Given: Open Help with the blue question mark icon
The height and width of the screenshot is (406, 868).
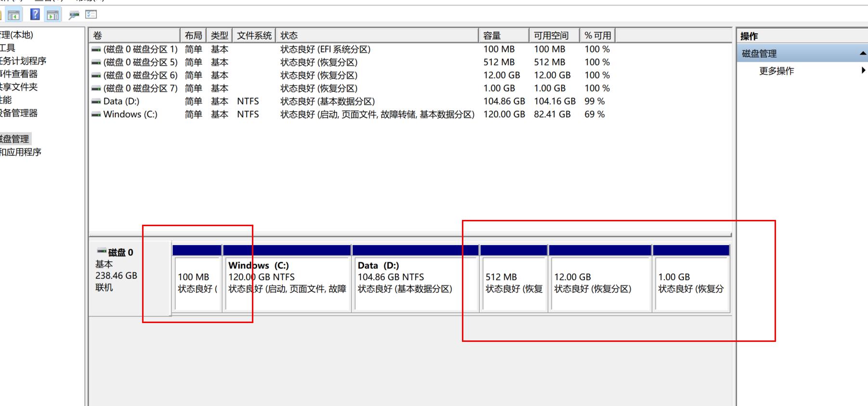Looking at the screenshot, I should coord(35,14).
